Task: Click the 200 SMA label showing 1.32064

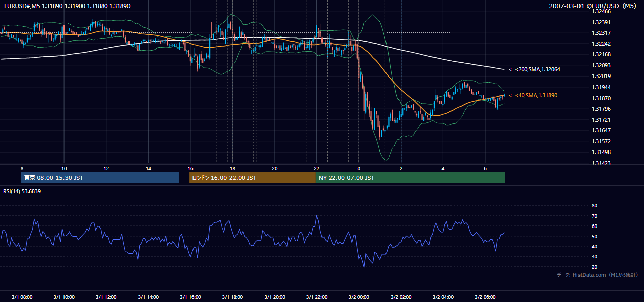Action: pos(535,69)
